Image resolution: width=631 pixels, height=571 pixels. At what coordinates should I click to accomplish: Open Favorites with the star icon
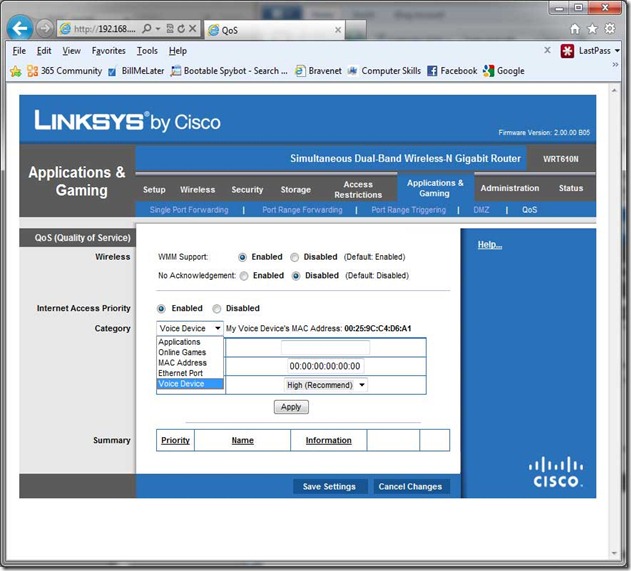(x=592, y=29)
